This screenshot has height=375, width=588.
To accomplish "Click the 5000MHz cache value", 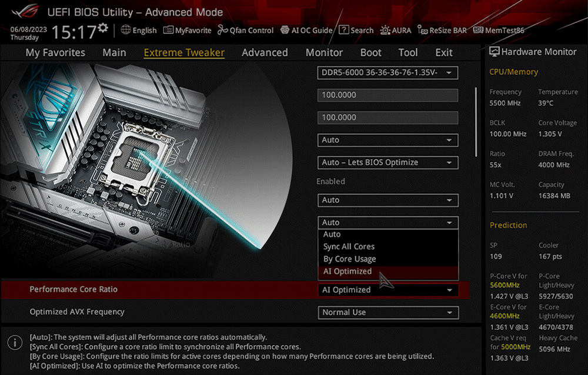I will (x=516, y=347).
